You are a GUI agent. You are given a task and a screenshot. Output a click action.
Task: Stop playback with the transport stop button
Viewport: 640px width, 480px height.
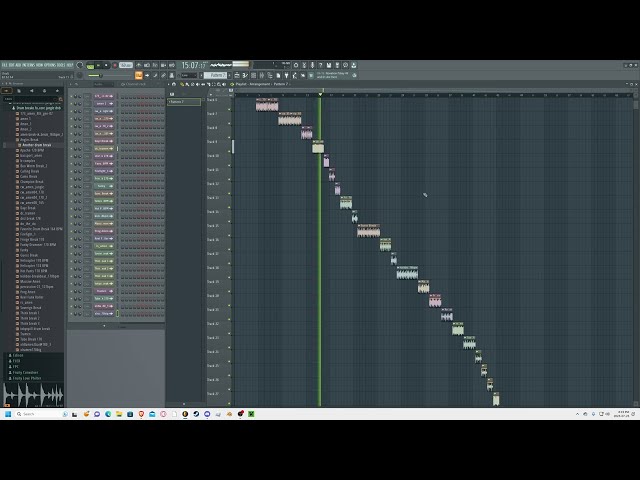click(x=106, y=65)
